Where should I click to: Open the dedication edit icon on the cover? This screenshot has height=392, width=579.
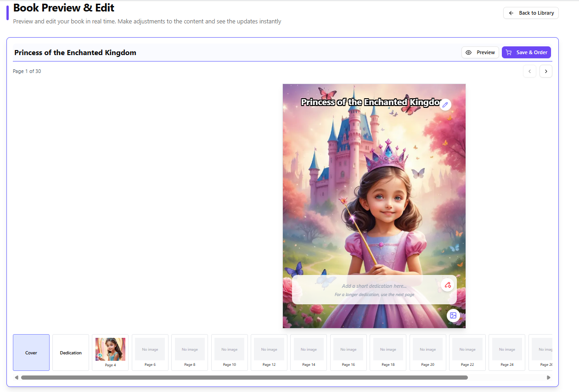[x=448, y=285]
